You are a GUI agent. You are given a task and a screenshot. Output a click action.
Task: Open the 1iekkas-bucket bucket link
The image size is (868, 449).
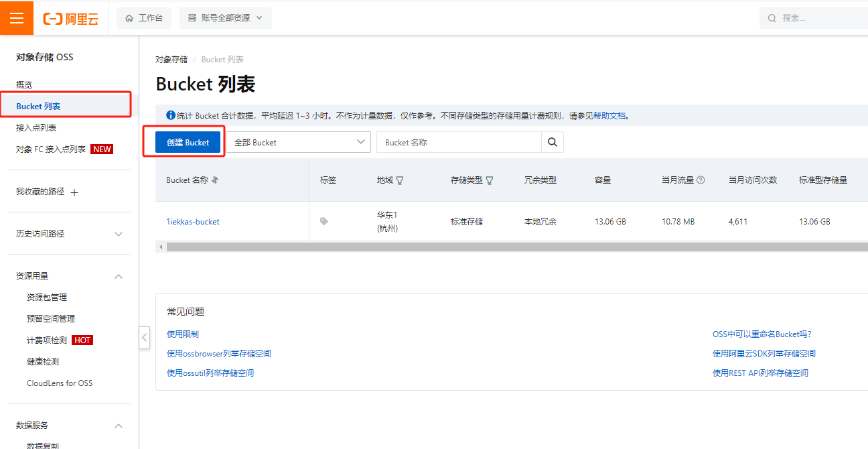(192, 221)
